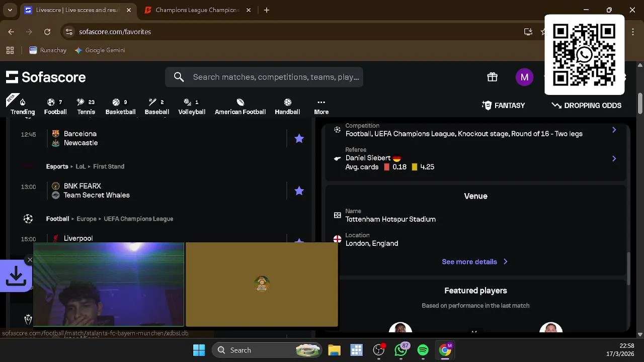The width and height of the screenshot is (644, 362).
Task: Close the Champions League browser tab
Action: click(248, 10)
